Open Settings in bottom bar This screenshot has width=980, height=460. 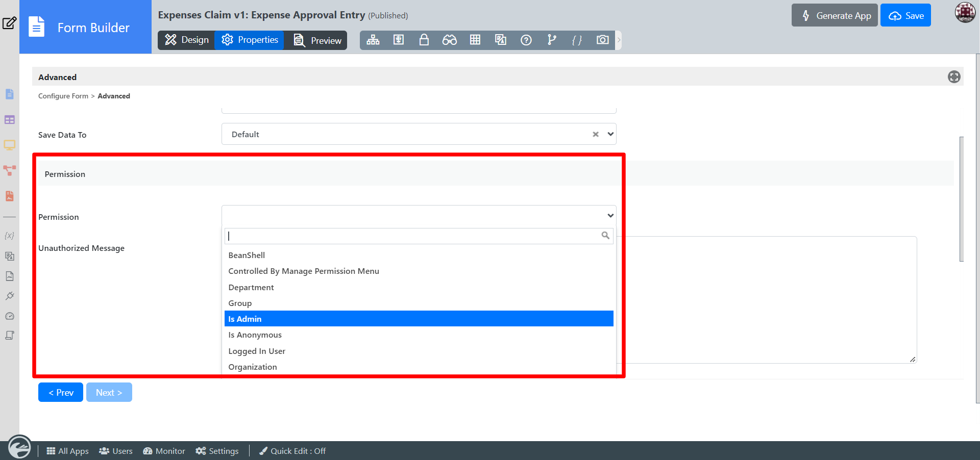(x=217, y=451)
